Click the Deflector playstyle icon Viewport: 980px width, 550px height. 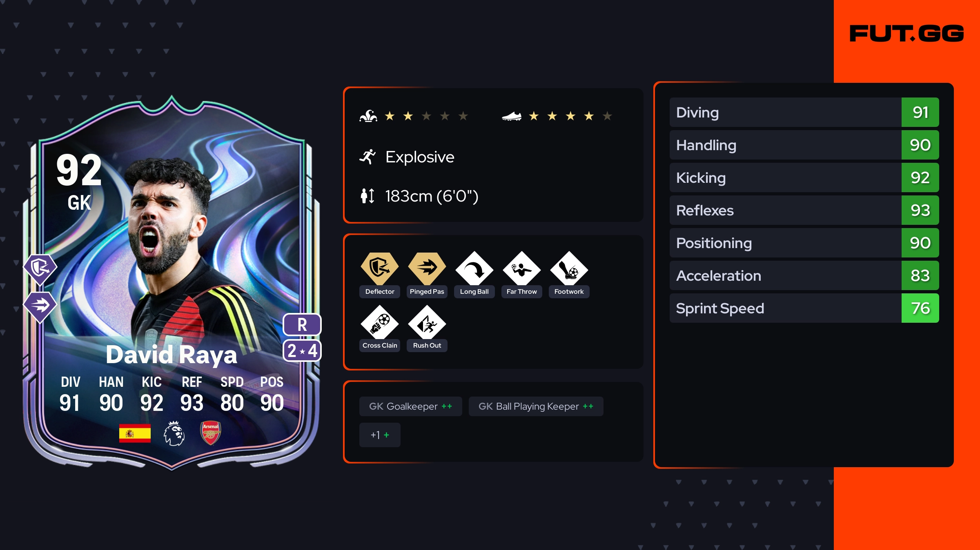click(x=380, y=268)
